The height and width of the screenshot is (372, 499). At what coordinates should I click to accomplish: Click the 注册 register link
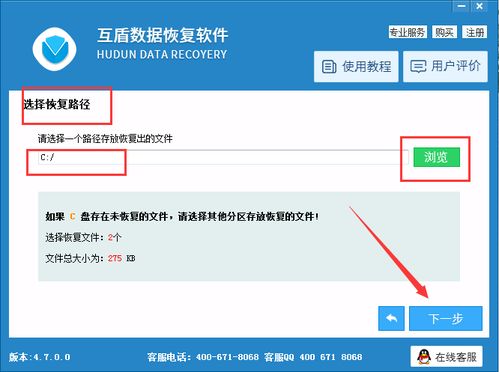475,32
